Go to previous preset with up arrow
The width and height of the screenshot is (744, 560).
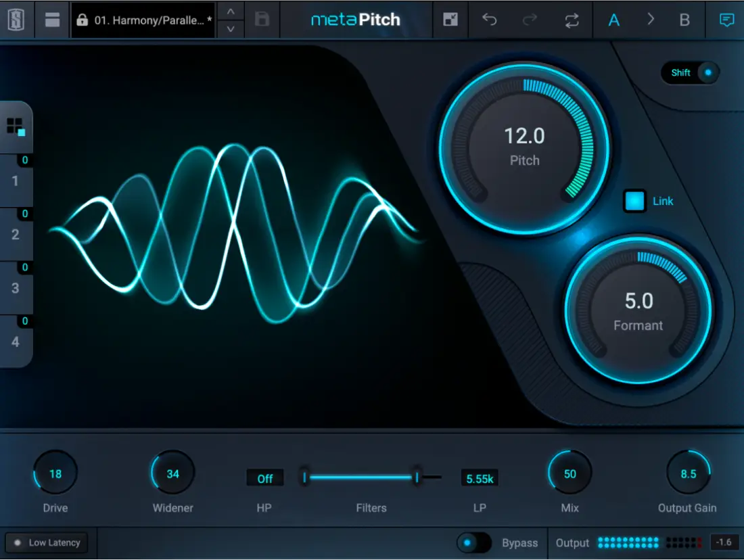(x=231, y=11)
